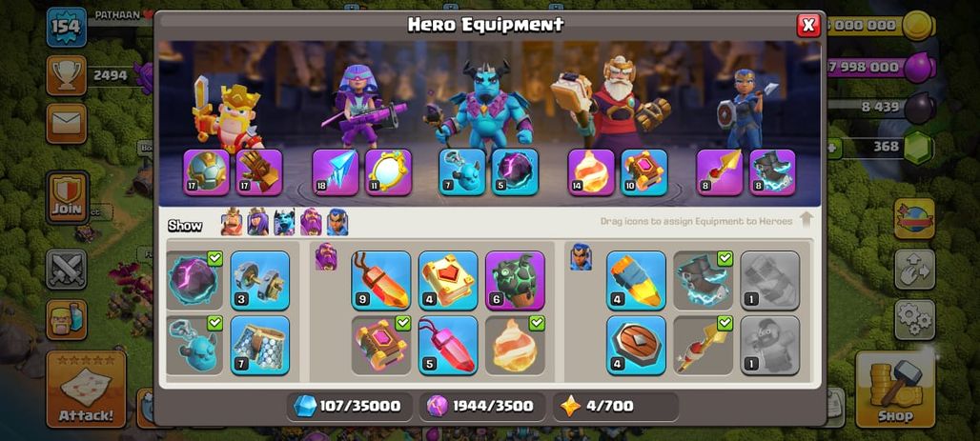Select the level 4 rocket spear equipment

pos(636,280)
